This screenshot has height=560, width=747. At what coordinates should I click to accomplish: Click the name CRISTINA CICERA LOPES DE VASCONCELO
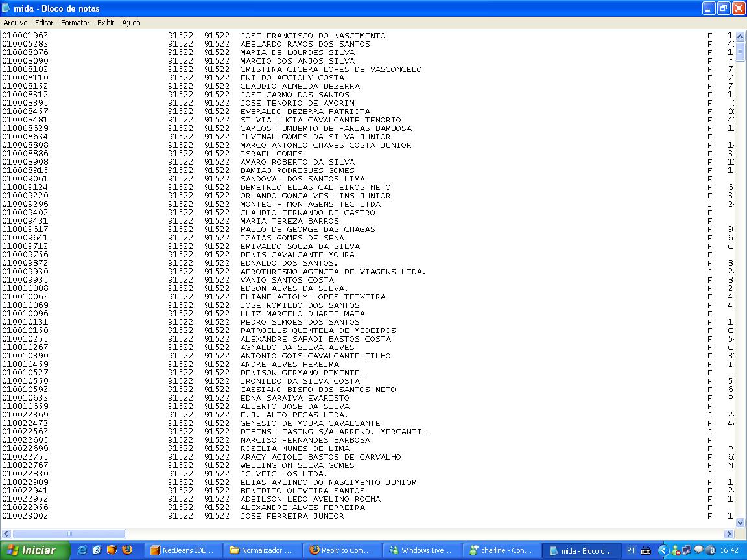click(331, 69)
